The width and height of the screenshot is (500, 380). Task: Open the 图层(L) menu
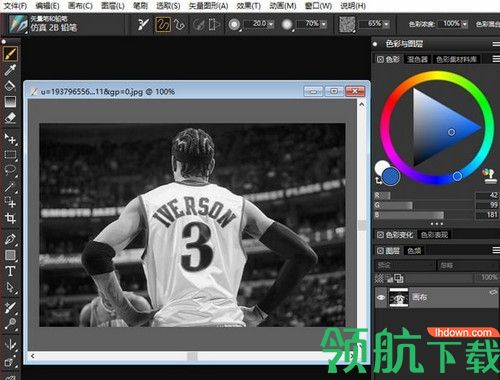tap(113, 6)
